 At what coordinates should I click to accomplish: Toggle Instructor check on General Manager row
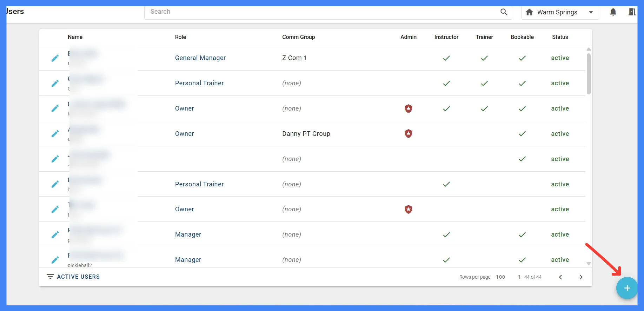446,58
